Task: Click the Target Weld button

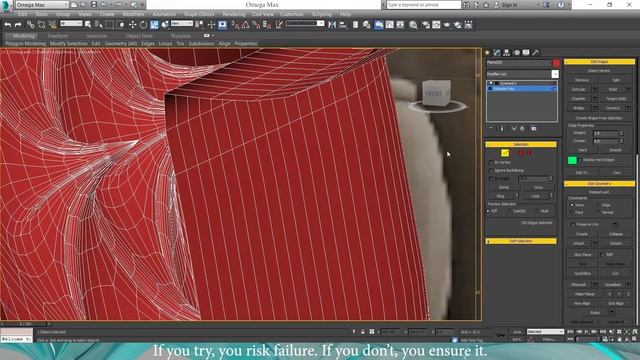Action: click(x=616, y=99)
